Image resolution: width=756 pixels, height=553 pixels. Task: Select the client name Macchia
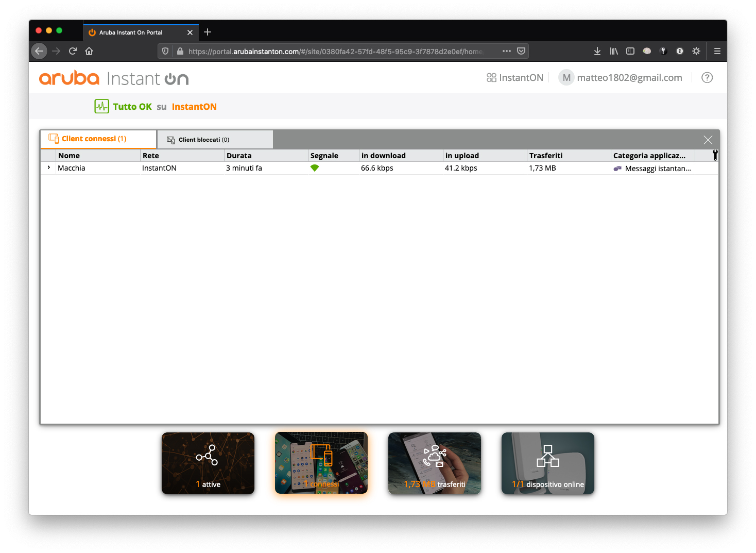click(72, 168)
